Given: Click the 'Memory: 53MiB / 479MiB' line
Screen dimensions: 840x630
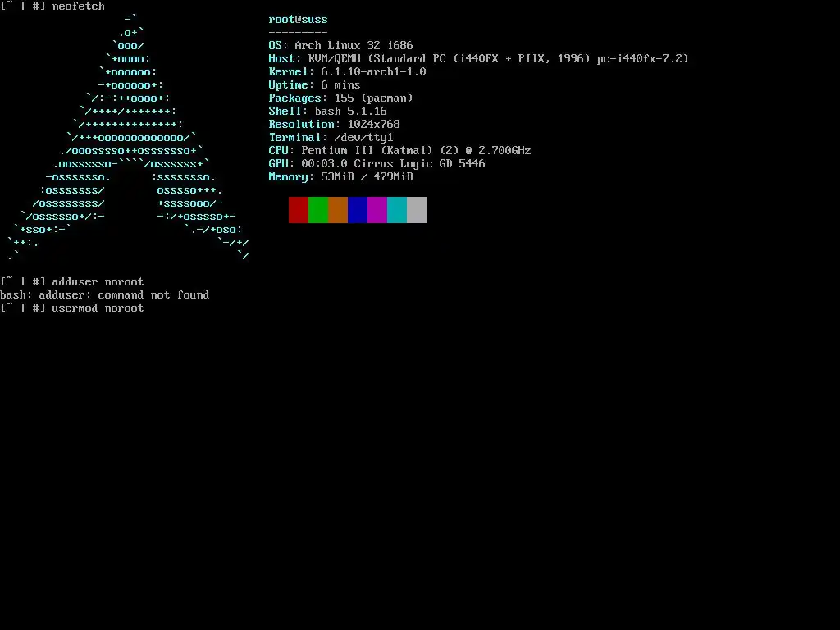Looking at the screenshot, I should [x=340, y=177].
